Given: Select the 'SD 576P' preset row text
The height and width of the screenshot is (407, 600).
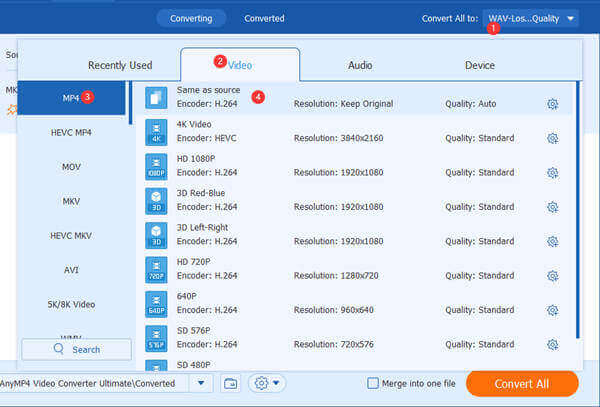Looking at the screenshot, I should (x=194, y=331).
